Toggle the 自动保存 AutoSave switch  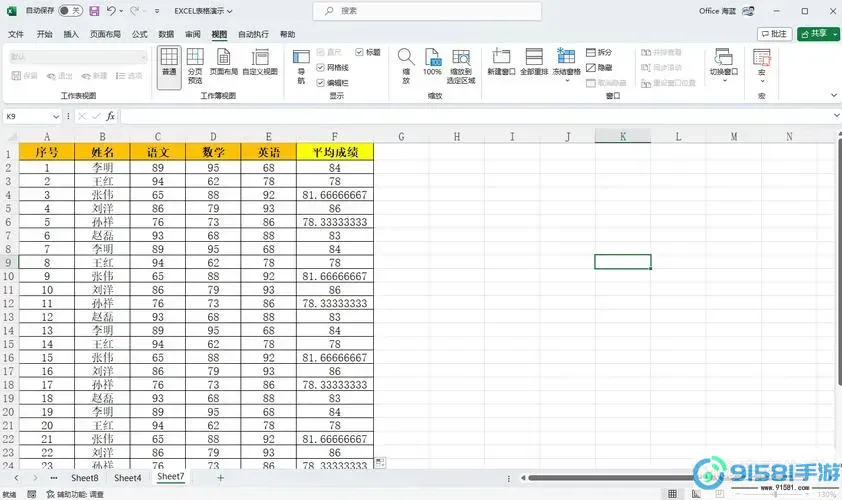70,11
